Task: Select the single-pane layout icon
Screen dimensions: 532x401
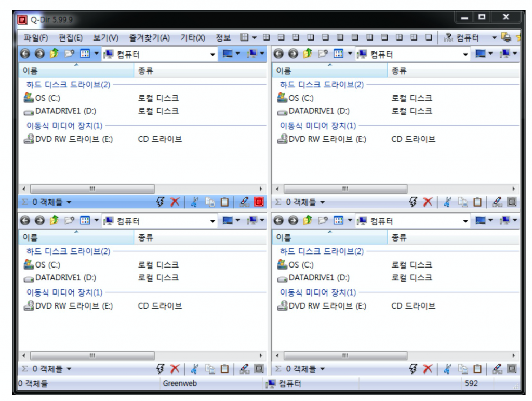Action: tap(429, 37)
